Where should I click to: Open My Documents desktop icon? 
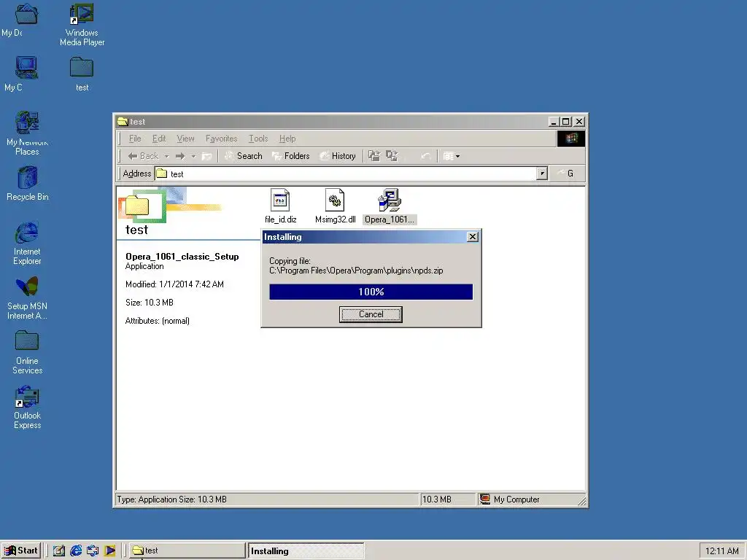click(26, 14)
